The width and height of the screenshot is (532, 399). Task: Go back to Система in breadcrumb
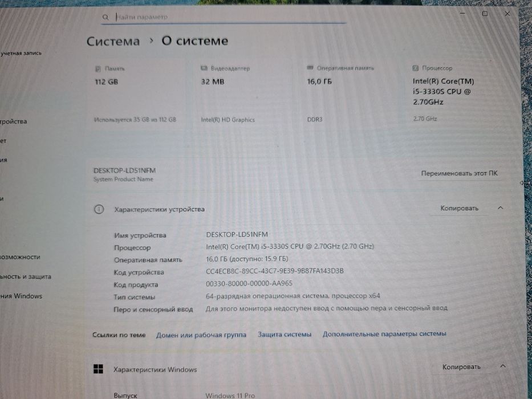113,42
